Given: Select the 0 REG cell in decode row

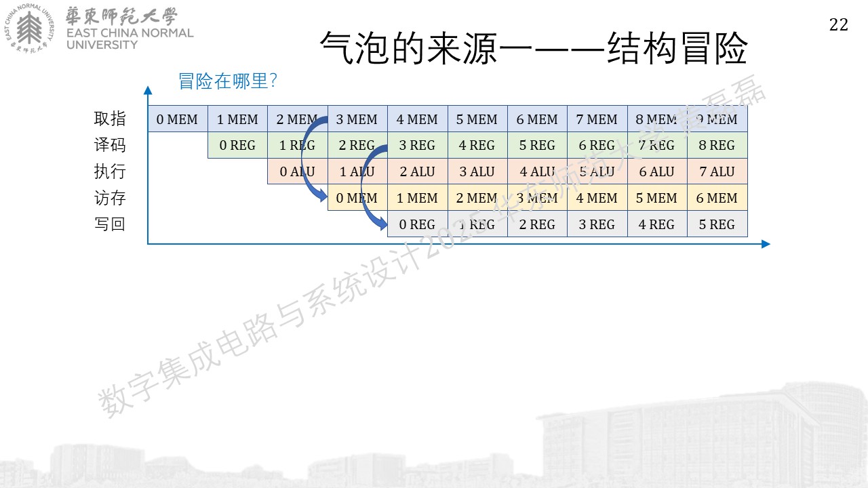Looking at the screenshot, I should 237,145.
